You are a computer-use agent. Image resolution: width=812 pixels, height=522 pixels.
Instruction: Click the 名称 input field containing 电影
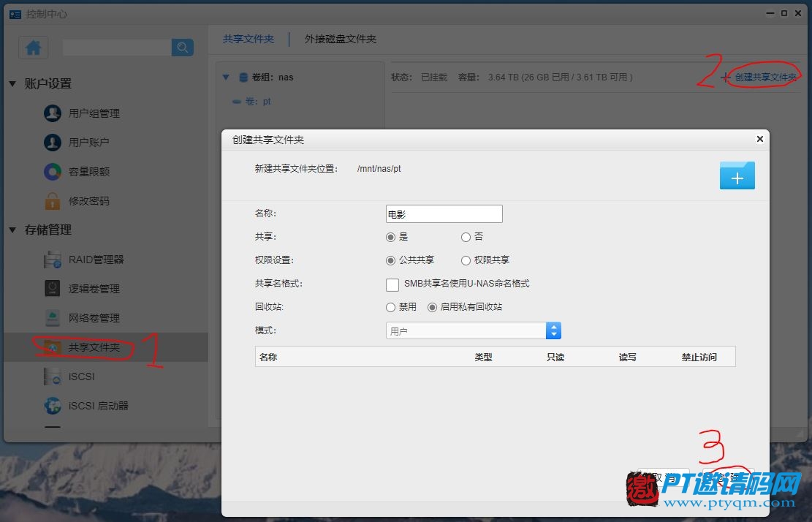444,214
